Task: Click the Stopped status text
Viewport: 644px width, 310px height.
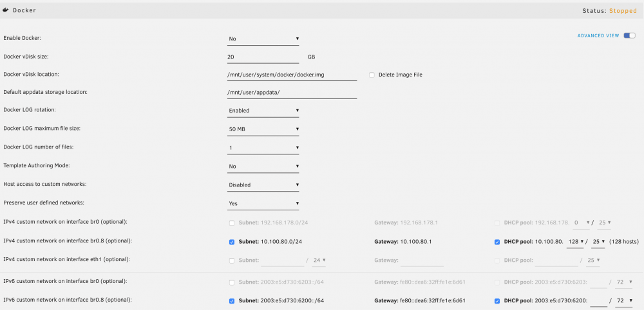Action: 623,11
